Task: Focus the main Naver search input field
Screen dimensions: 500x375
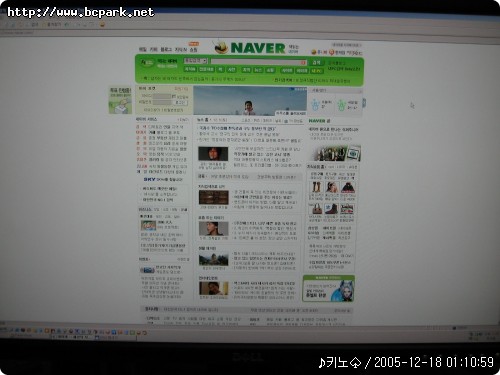Action: point(258,62)
